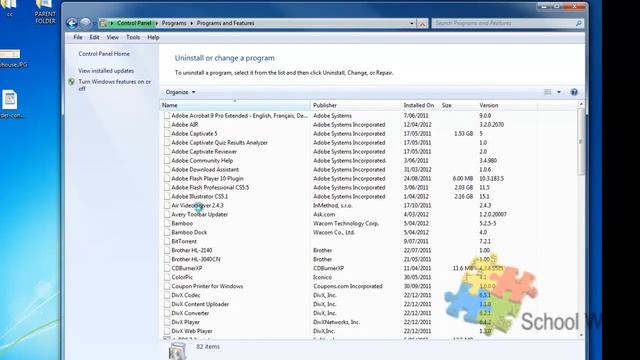The width and height of the screenshot is (640, 360).
Task: Sort by the Name column header
Action: [x=235, y=105]
